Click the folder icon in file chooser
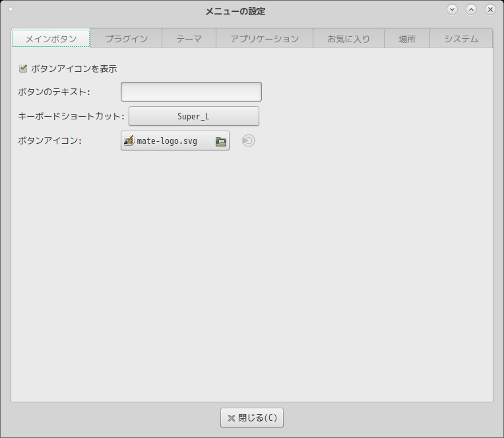504x438 pixels. (221, 141)
